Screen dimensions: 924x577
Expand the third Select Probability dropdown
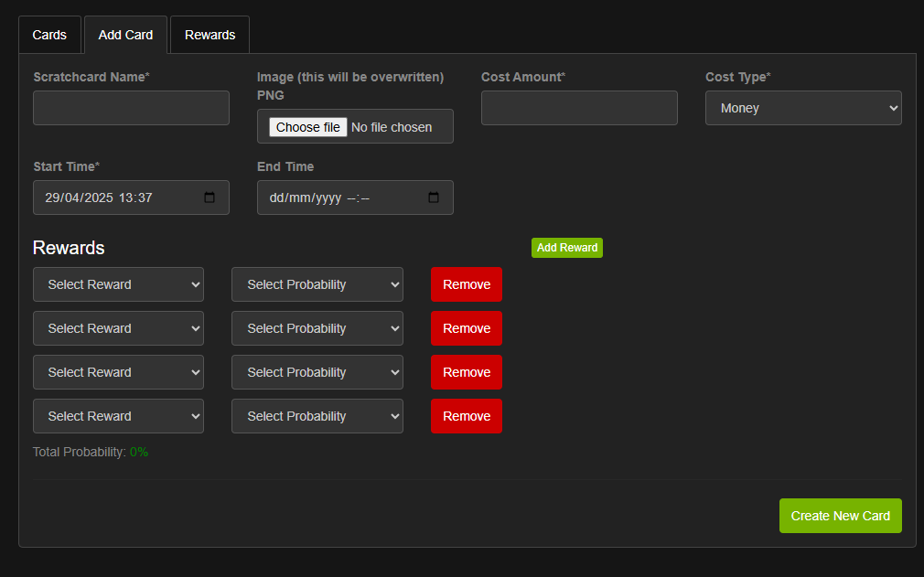tap(317, 372)
